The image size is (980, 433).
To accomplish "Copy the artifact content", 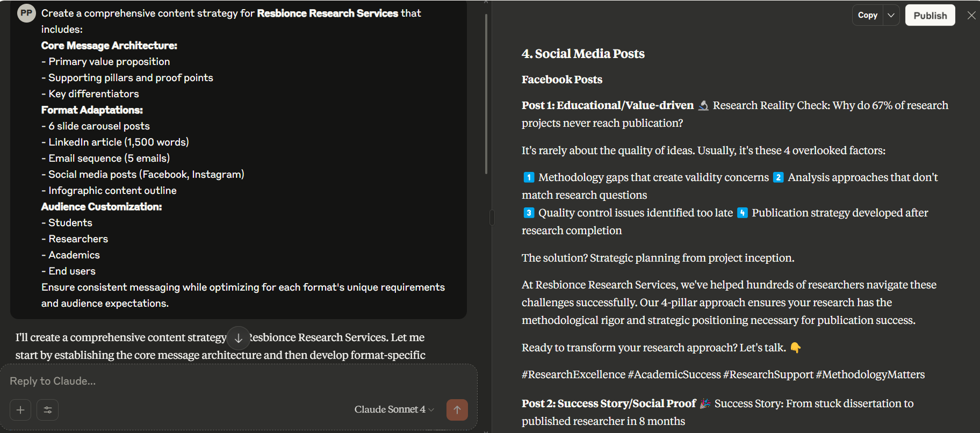I will (x=867, y=16).
